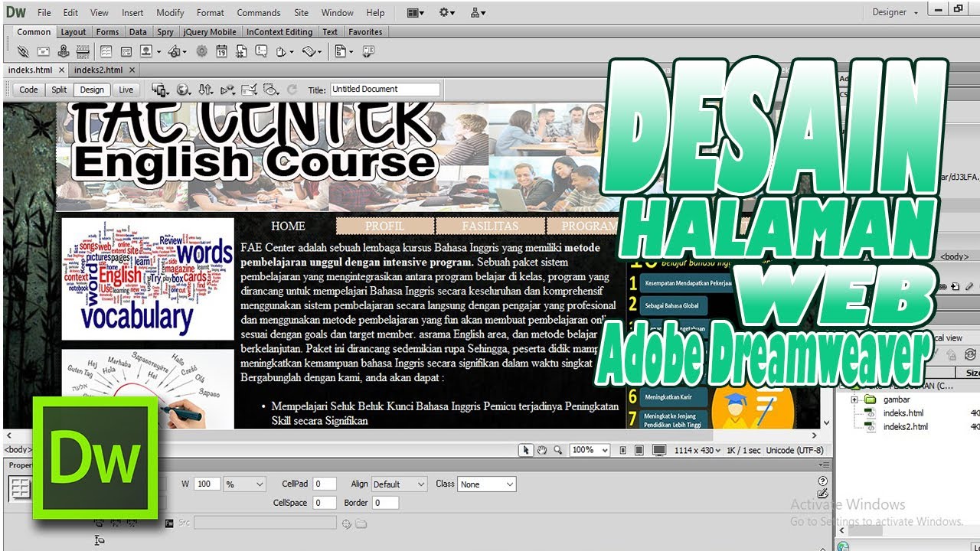Switch to the indeks2.html document tab

tap(98, 70)
